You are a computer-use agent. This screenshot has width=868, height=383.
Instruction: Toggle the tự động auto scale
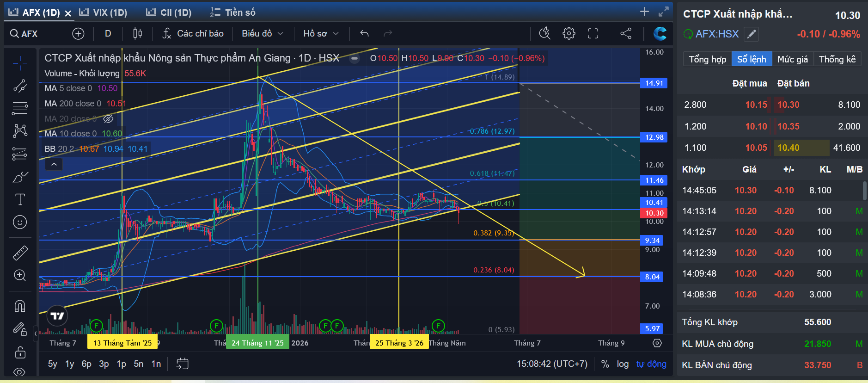pos(651,364)
